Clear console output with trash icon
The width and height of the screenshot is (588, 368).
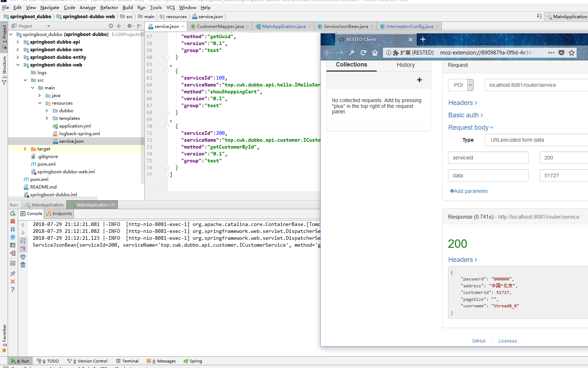tap(23, 265)
